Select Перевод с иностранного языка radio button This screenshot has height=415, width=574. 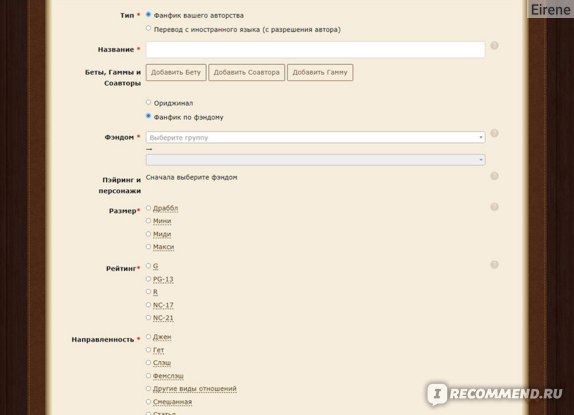click(148, 28)
